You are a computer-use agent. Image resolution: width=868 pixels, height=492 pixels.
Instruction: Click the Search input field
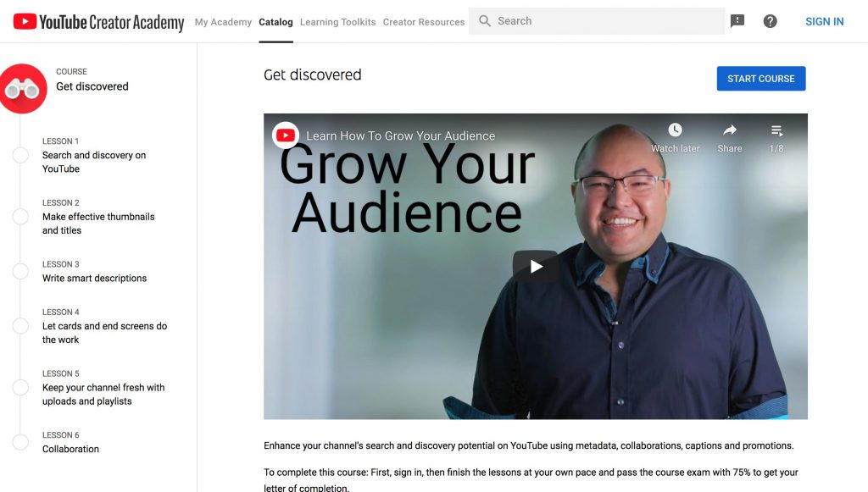point(597,21)
